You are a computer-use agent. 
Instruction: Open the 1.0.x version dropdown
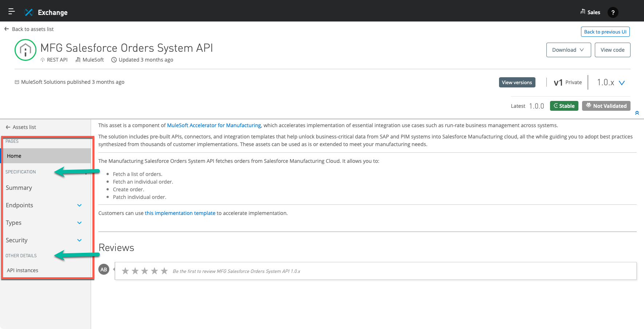[611, 83]
